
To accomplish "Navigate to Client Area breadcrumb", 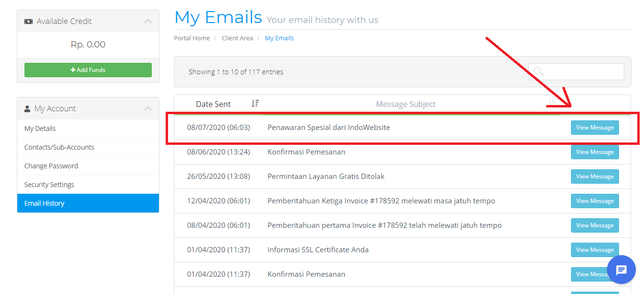I will tap(237, 38).
